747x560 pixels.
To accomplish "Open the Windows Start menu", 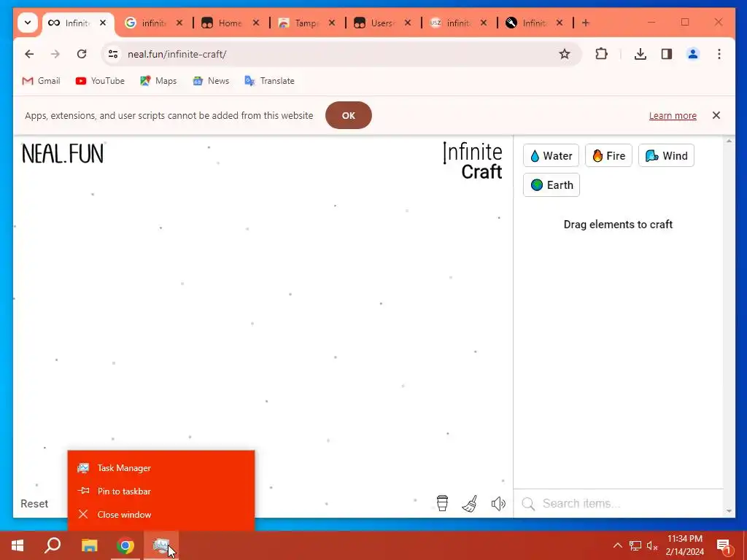I will point(18,545).
